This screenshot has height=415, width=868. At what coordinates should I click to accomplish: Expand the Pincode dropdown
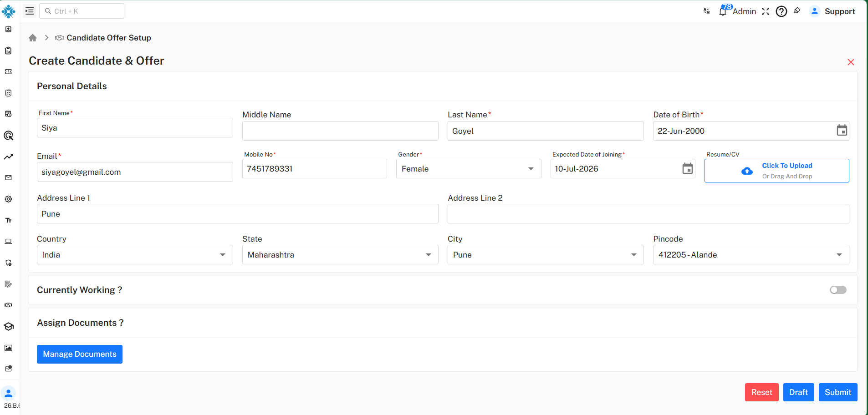(751, 255)
